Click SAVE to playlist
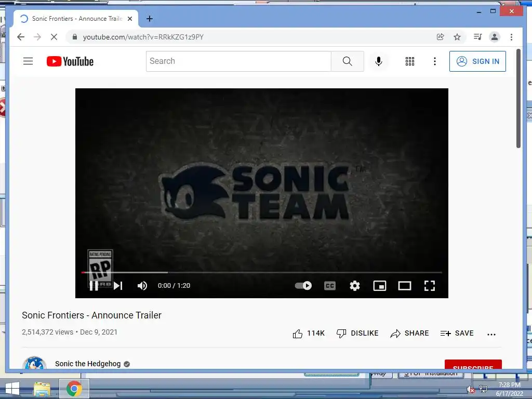This screenshot has width=532, height=399. tap(457, 334)
